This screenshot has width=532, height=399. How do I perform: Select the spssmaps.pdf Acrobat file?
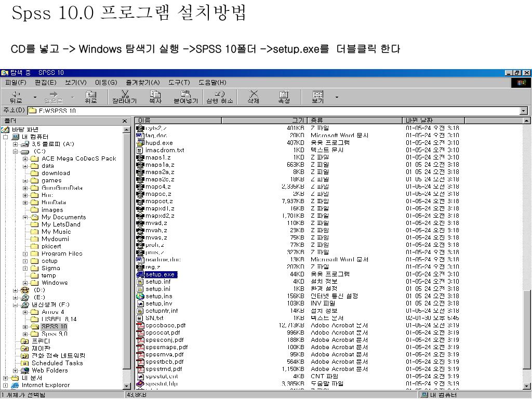point(167,347)
